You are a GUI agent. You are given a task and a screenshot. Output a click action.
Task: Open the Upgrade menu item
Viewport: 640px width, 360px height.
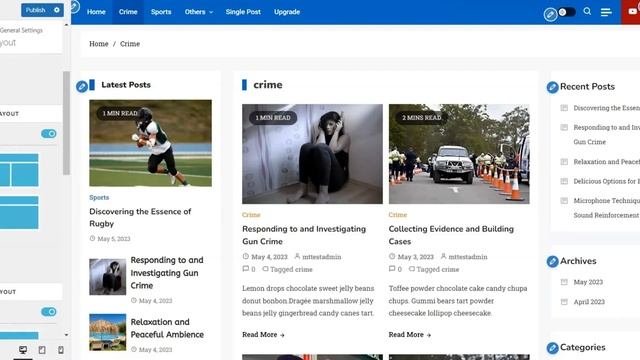287,12
